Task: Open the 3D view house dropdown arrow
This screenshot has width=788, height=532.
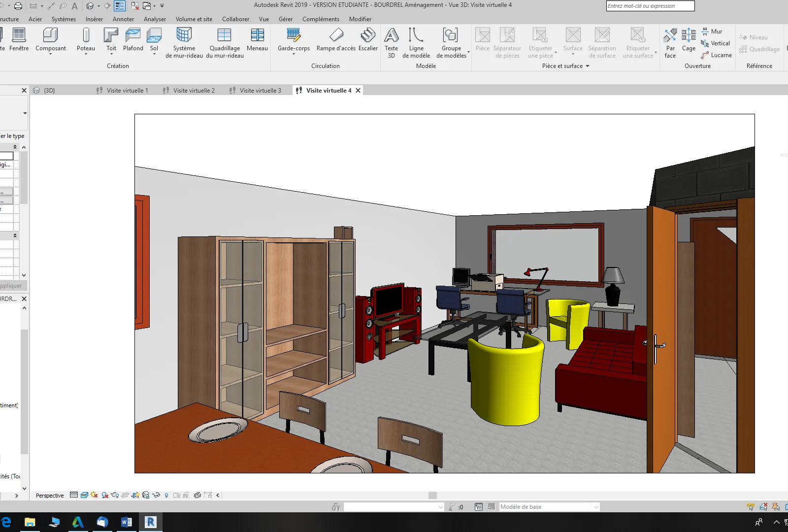Action: coord(98,6)
